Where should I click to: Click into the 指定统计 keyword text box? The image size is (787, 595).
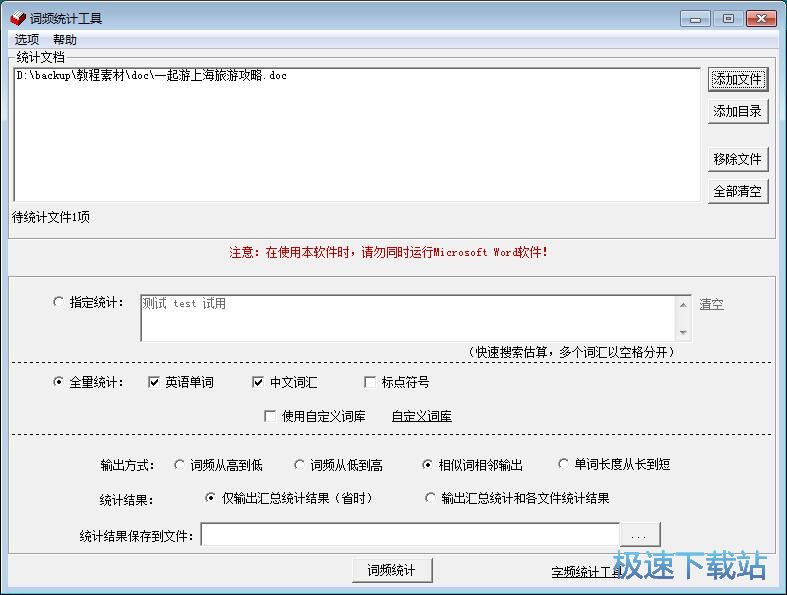pyautogui.click(x=408, y=318)
